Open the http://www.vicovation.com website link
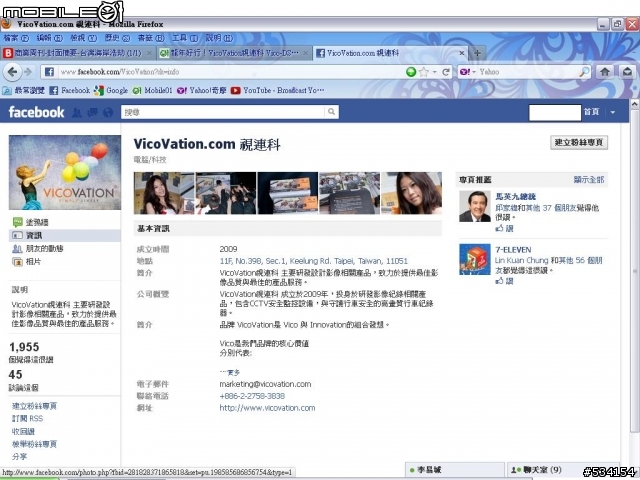 [x=267, y=408]
